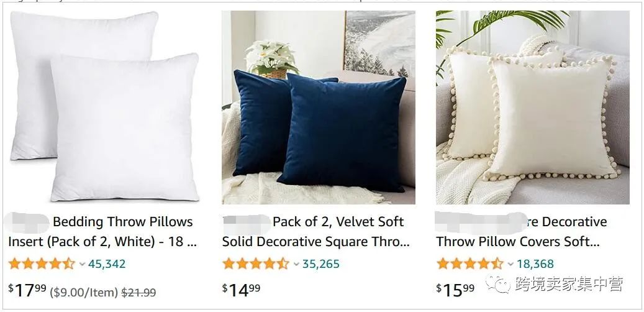
Task: Click the $15.99 price
Action: (455, 291)
